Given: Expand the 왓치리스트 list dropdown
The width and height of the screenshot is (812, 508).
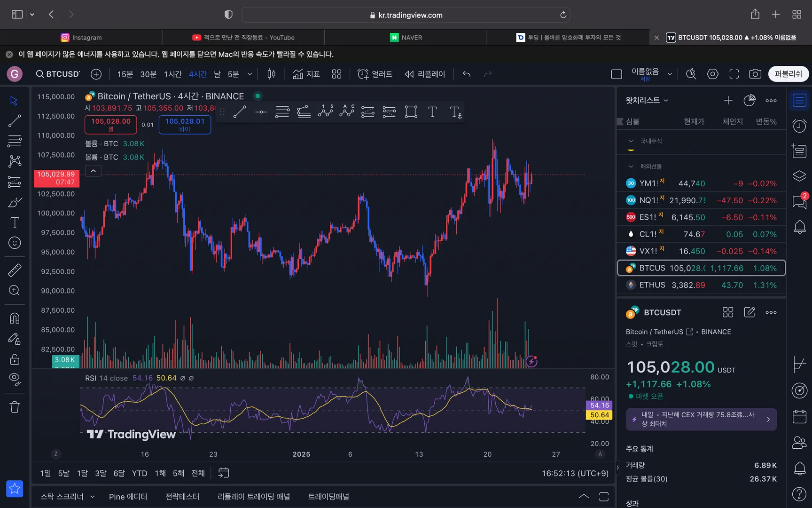Looking at the screenshot, I should tap(647, 100).
